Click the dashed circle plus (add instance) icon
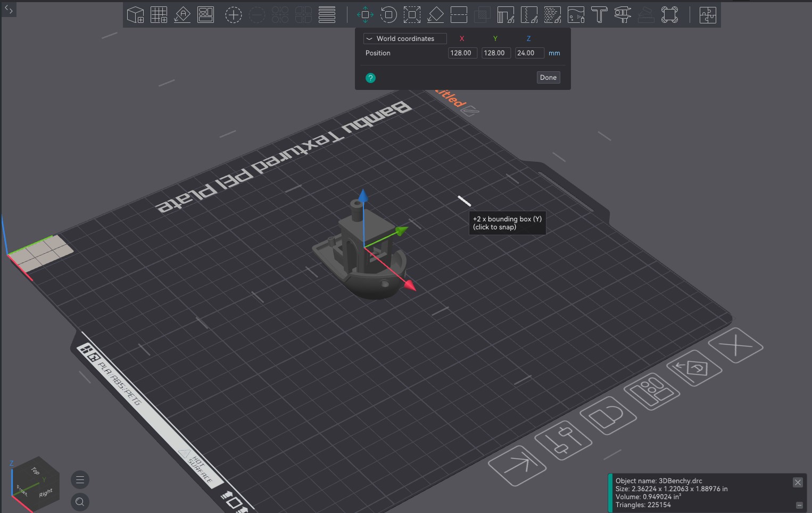Viewport: 812px width, 513px height. (x=233, y=14)
